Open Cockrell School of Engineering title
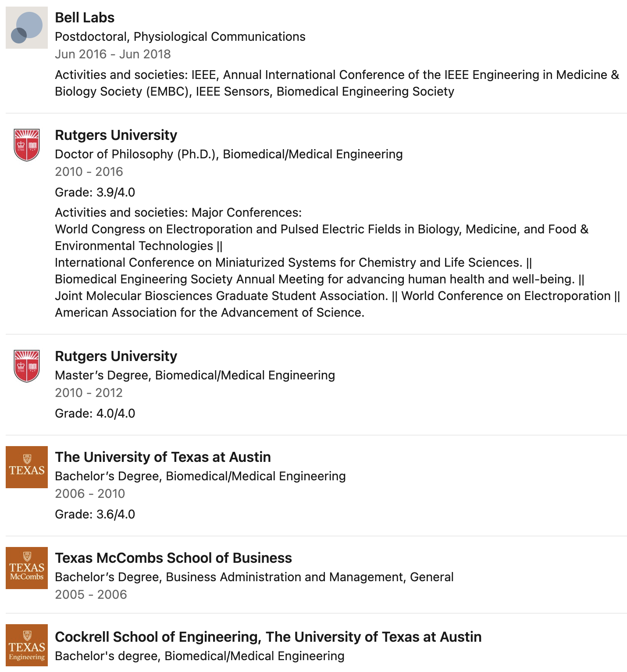Viewport: 627px width, 672px height. [268, 637]
